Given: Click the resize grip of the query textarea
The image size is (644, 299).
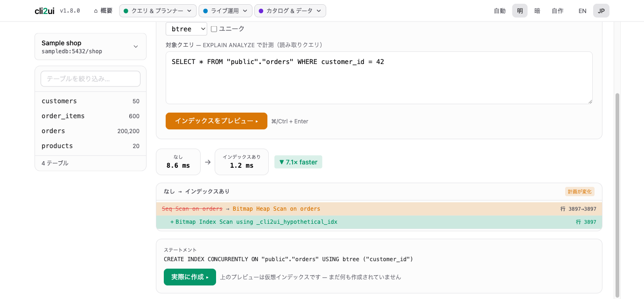Looking at the screenshot, I should pos(589,101).
